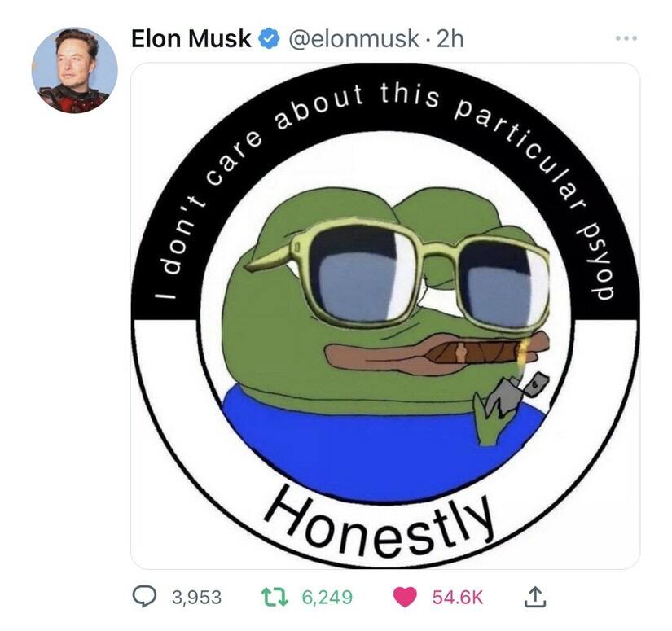Click the 3,953 replies count

click(x=197, y=597)
